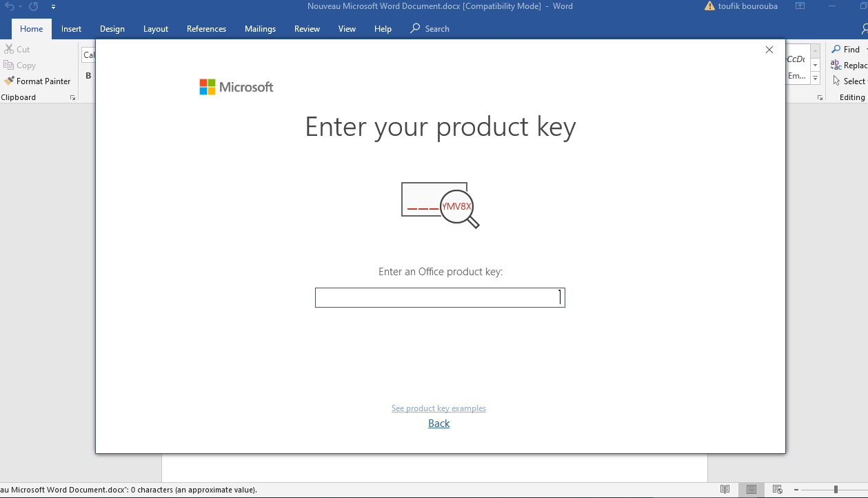Open Ribbon Display Options
The image size is (868, 498).
click(800, 6)
